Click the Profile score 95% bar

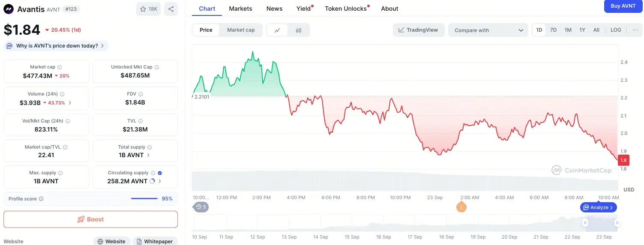[144, 199]
